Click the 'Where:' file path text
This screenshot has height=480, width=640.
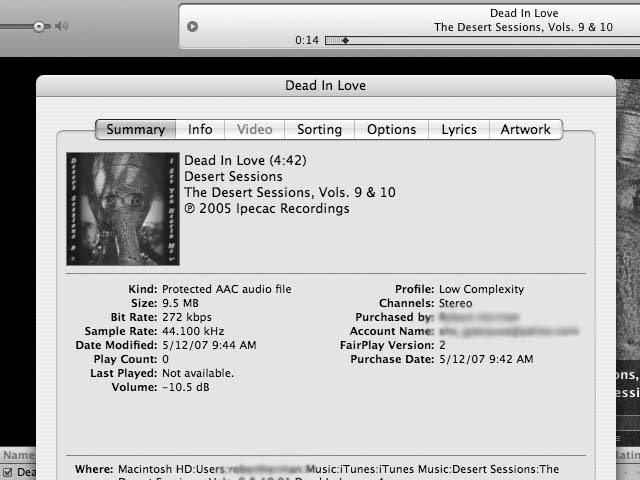[x=338, y=473]
